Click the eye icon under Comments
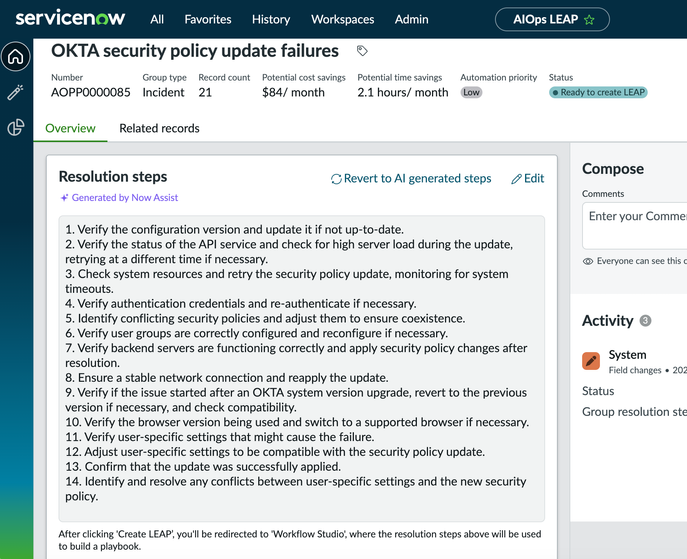 [588, 261]
